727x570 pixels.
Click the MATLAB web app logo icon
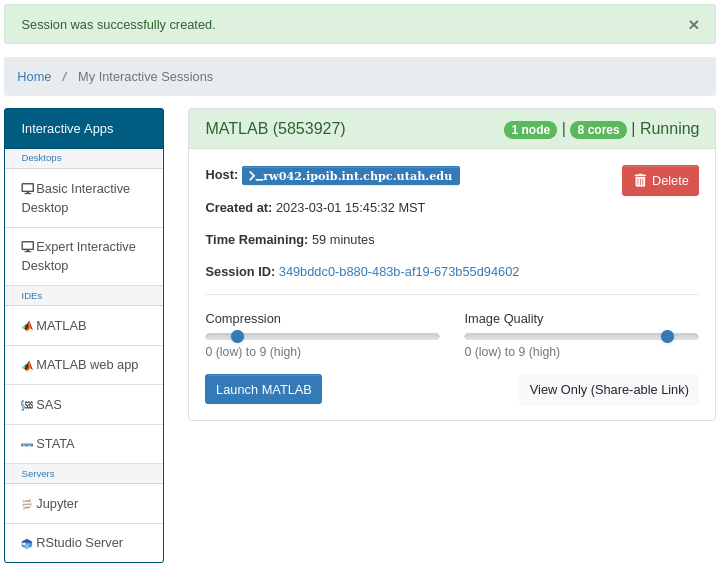pos(27,365)
